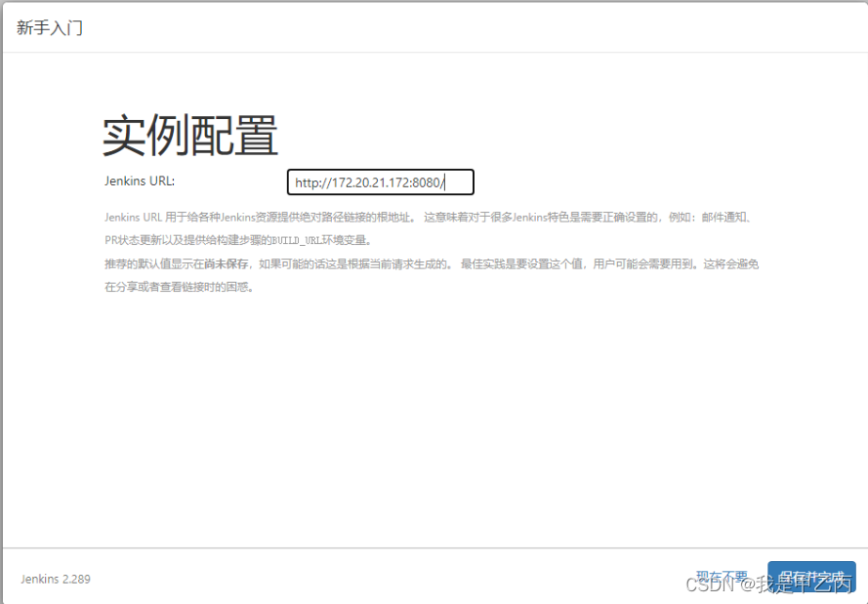Click the BUILD_URL environment variable text

tap(297, 241)
